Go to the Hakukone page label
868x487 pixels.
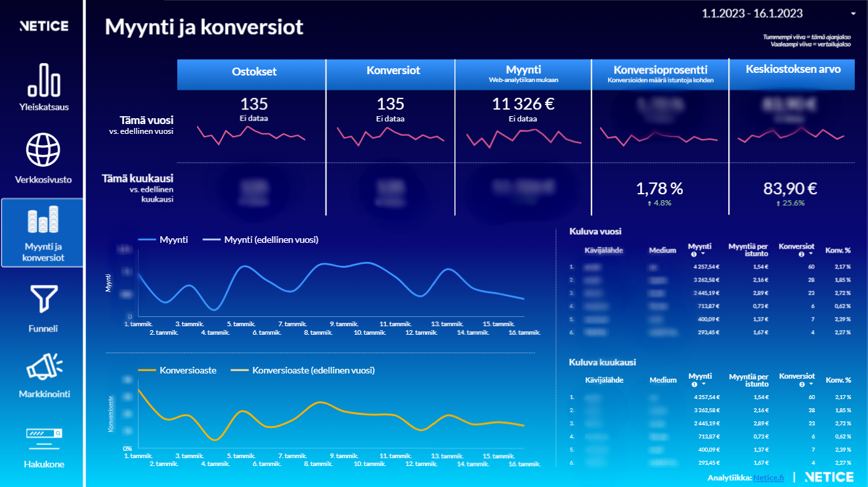[44, 464]
